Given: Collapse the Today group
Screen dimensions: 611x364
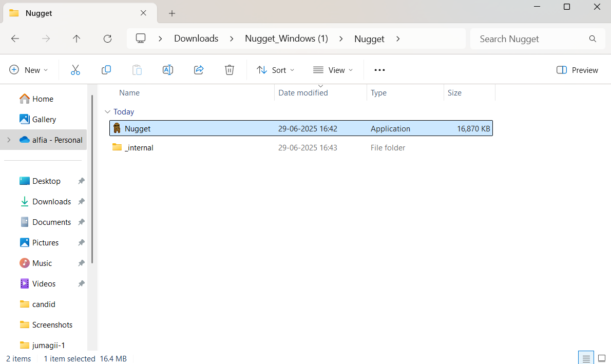Looking at the screenshot, I should 107,112.
